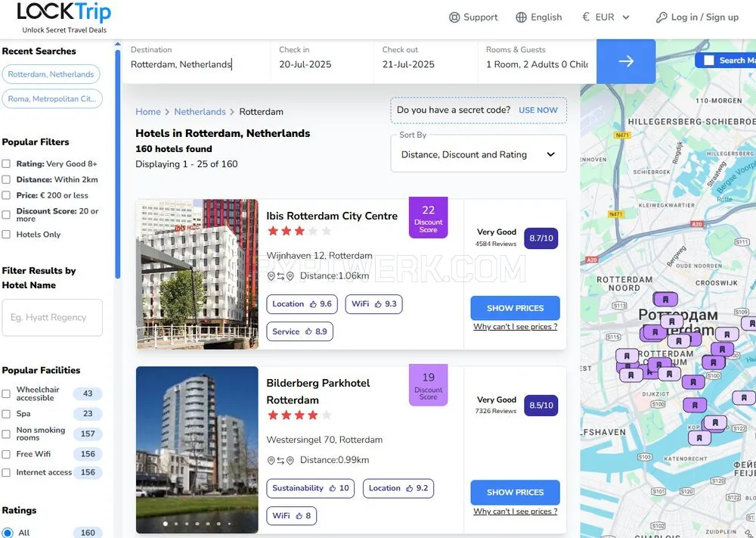Click the key icon beside Log in
Viewport: 756px width, 538px height.
point(661,17)
